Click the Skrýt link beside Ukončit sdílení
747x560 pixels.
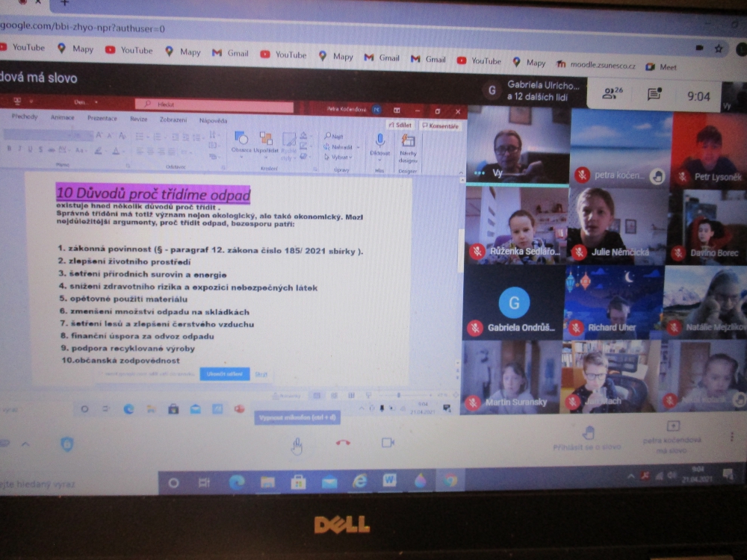click(261, 374)
